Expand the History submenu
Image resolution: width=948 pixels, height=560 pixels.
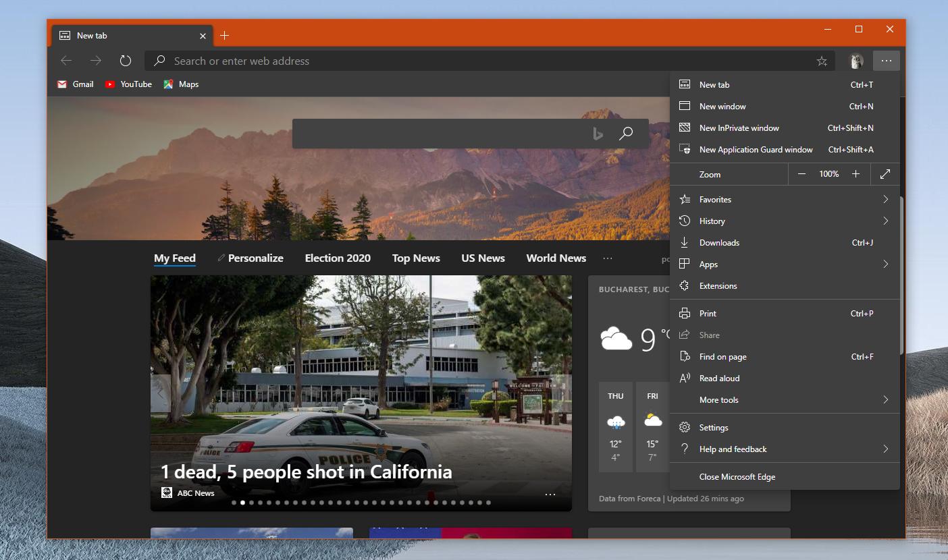785,221
